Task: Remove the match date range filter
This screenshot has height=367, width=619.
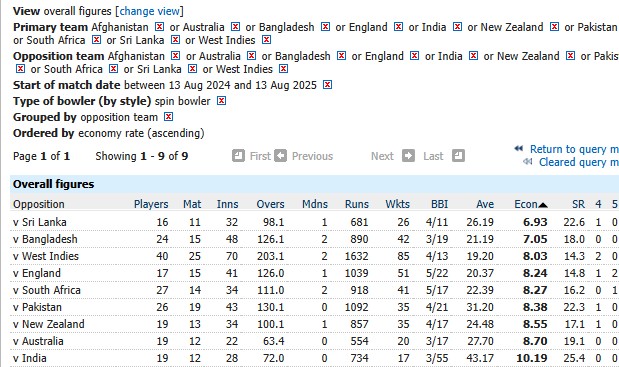Action: (x=327, y=84)
